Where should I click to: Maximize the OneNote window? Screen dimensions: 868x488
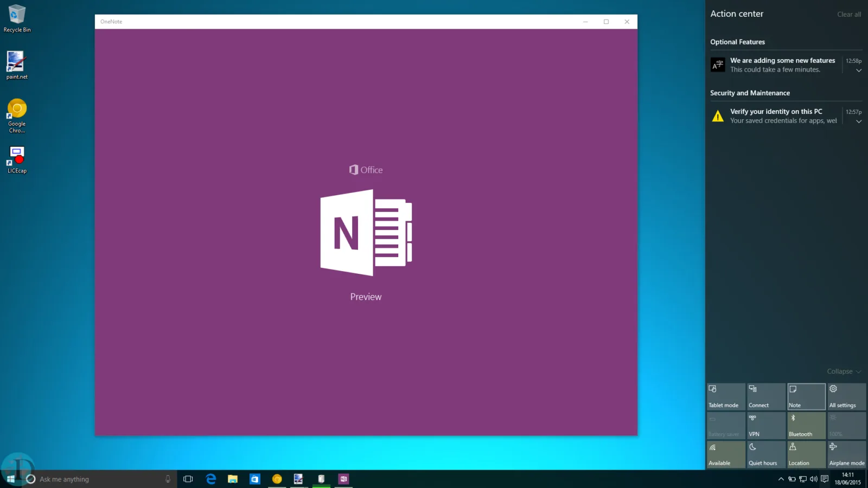[606, 22]
